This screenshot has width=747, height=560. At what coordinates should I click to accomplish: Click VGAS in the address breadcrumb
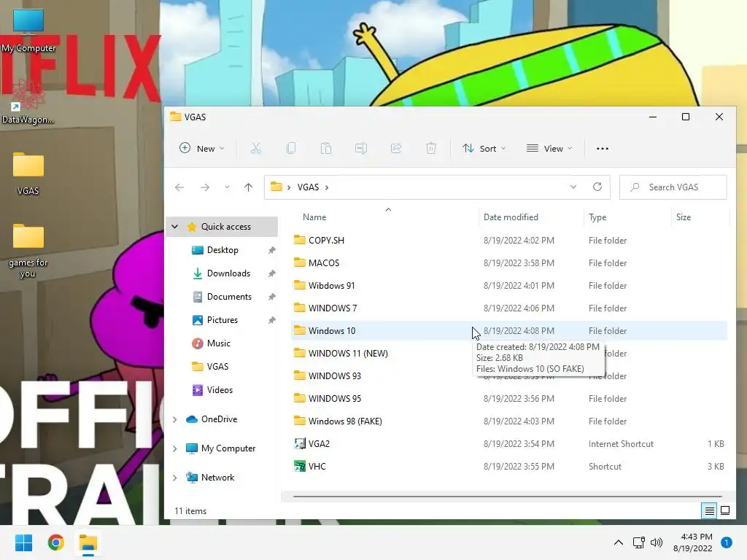(308, 187)
